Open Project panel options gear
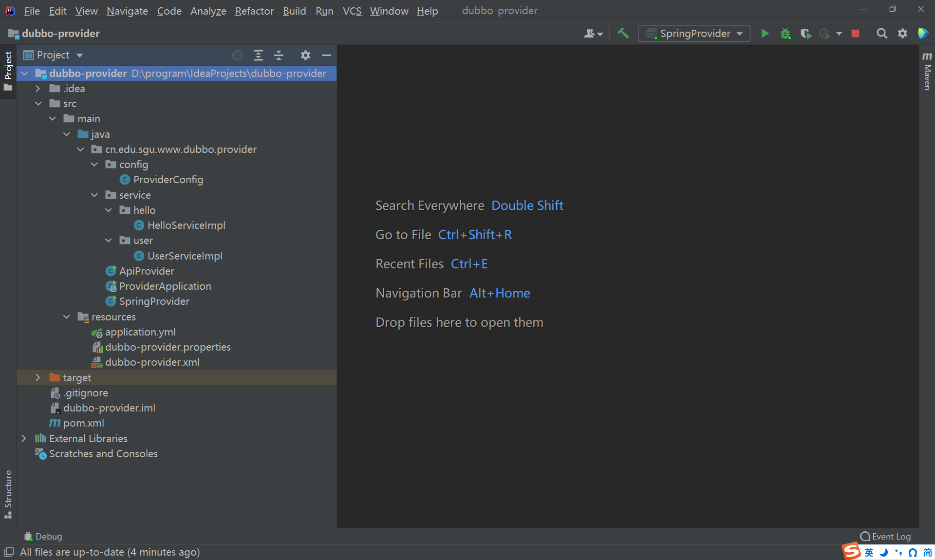The image size is (935, 560). 305,56
